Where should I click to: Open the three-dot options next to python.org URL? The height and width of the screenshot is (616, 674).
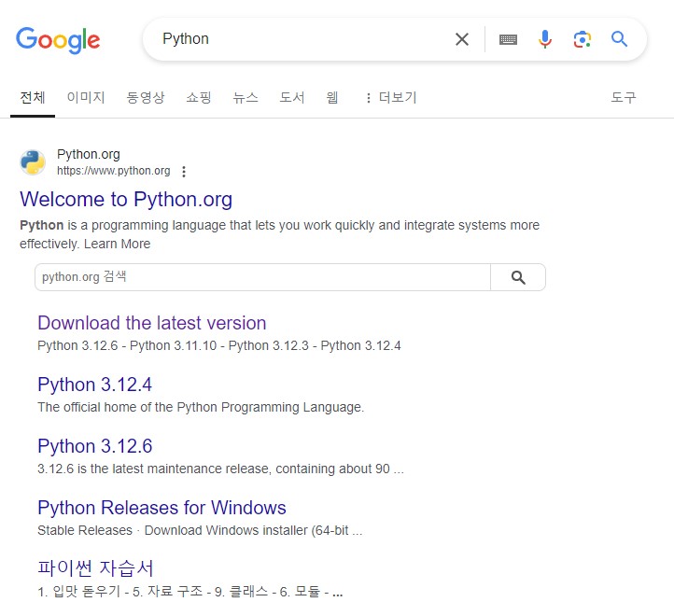tap(184, 172)
